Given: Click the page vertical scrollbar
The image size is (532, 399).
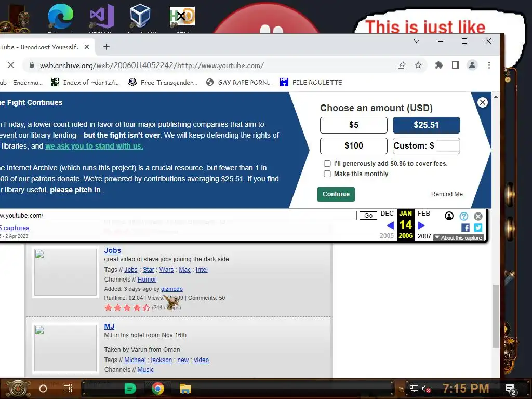Looking at the screenshot, I should 496,315.
